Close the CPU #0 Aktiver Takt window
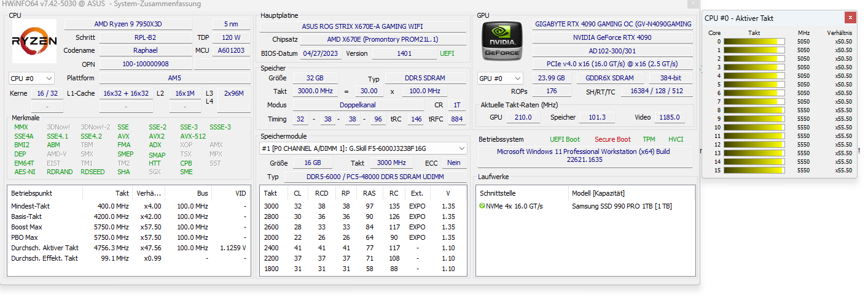Viewport: 868px width, 303px height. click(x=850, y=18)
